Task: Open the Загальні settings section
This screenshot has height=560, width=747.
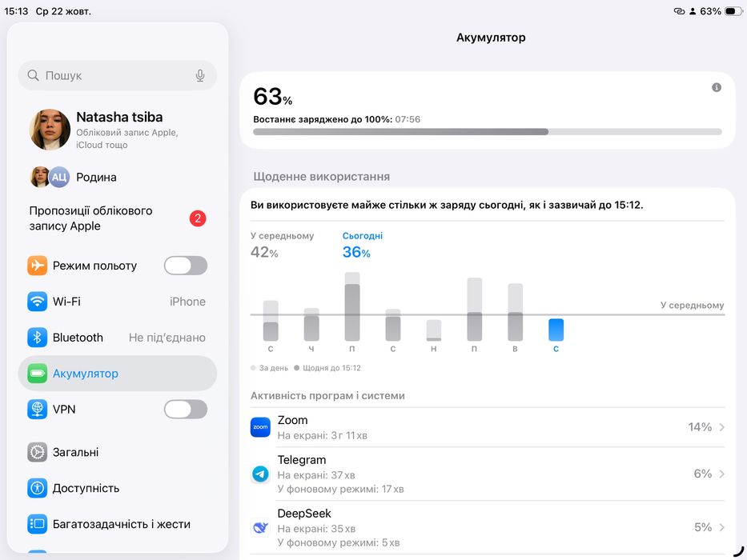Action: point(117,452)
